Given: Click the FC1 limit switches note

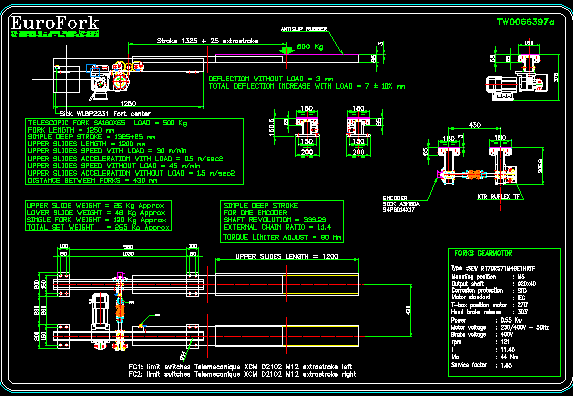Looking at the screenshot, I should point(240,366).
